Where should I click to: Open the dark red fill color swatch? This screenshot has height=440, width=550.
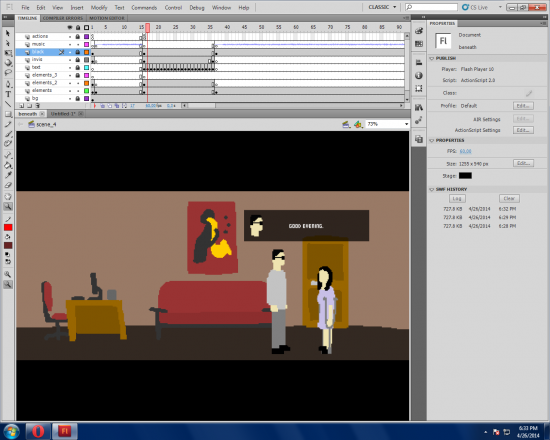tap(8, 245)
